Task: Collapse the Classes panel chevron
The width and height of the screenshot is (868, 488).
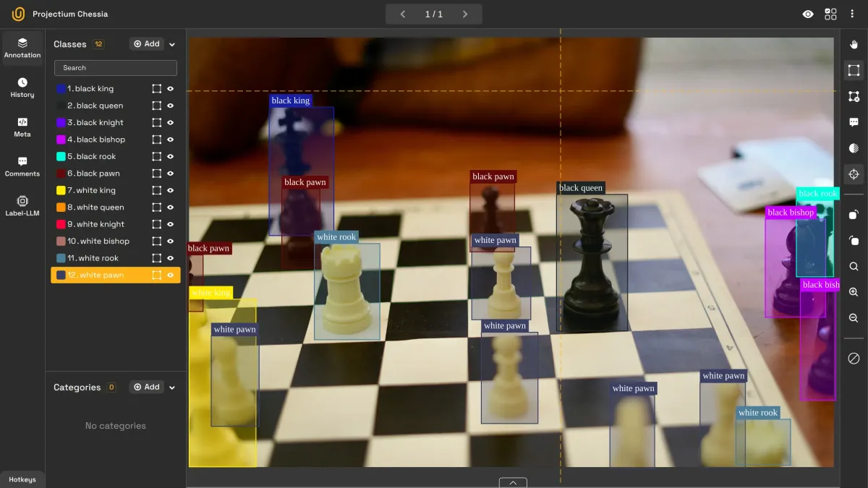Action: (172, 44)
